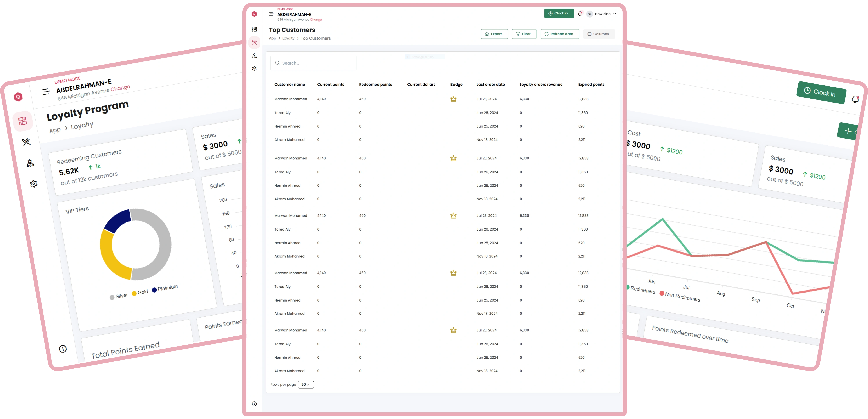The width and height of the screenshot is (868, 419).
Task: Click the search magnifier icon
Action: (277, 63)
